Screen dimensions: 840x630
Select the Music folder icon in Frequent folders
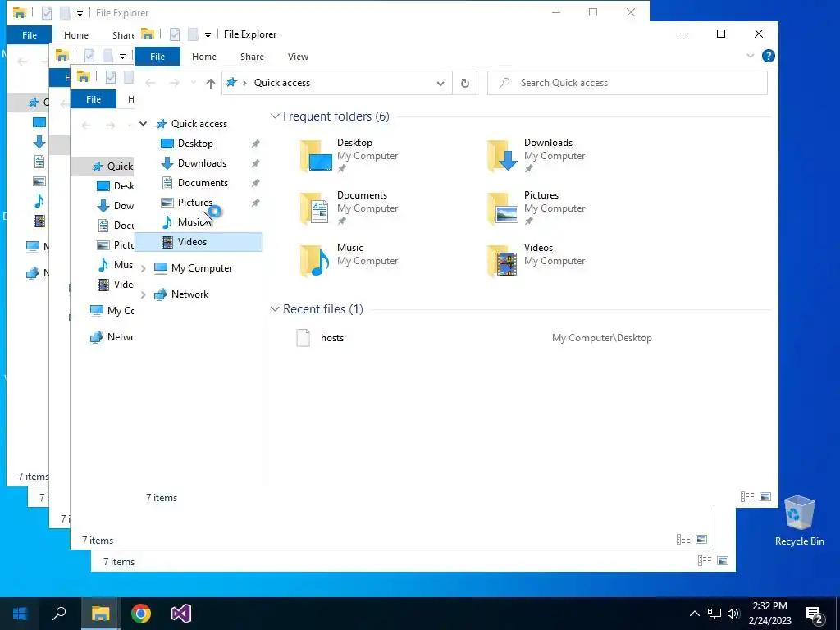(x=316, y=260)
